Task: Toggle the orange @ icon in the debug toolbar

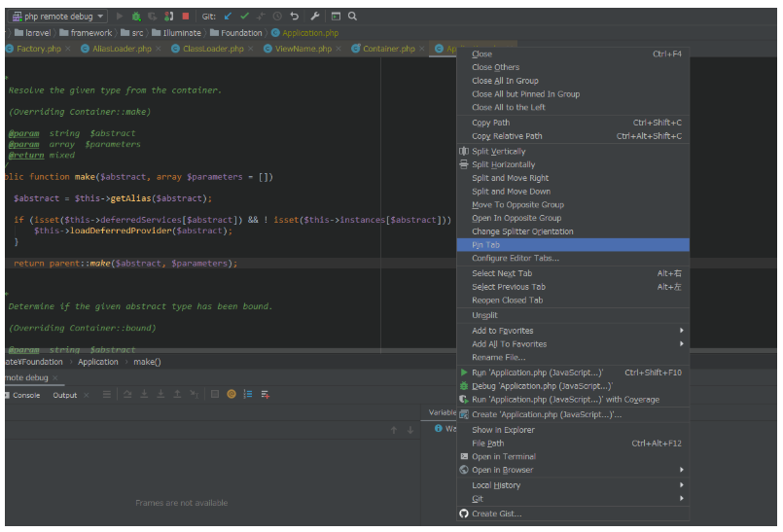Action: [x=231, y=394]
